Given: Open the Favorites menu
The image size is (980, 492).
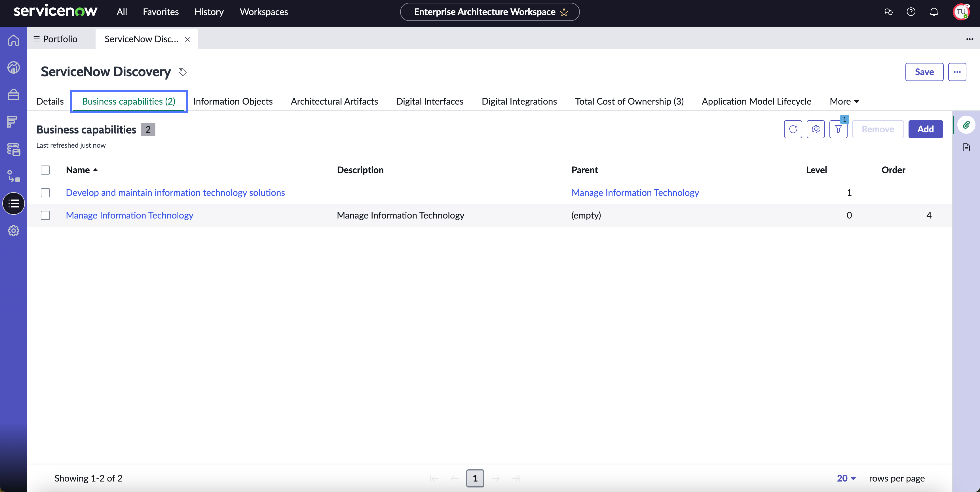Looking at the screenshot, I should pyautogui.click(x=160, y=12).
